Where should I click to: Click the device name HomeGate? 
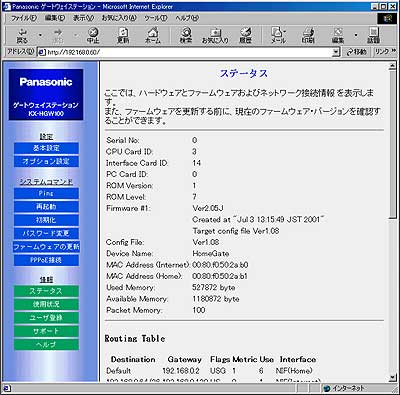[x=211, y=254]
